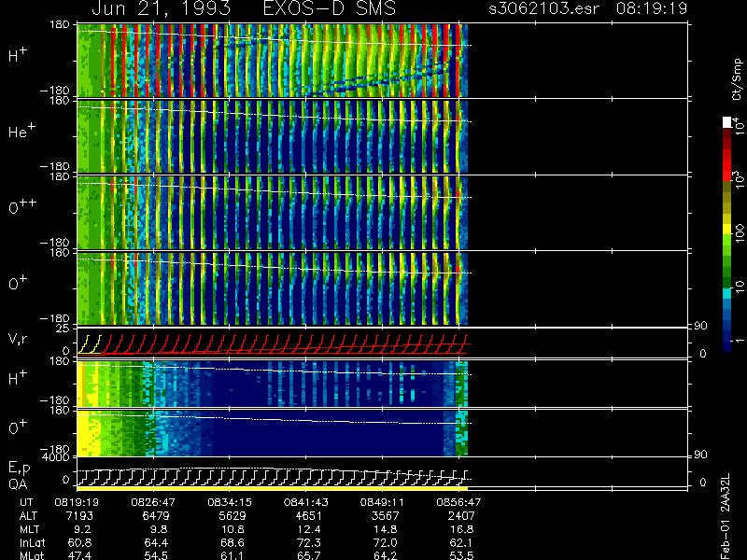747x560 pixels.
Task: Click the MLT value '10.8'
Action: coord(233,529)
